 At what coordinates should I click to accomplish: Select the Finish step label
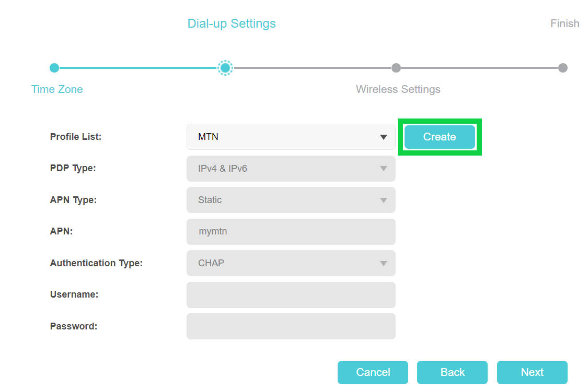tap(564, 23)
